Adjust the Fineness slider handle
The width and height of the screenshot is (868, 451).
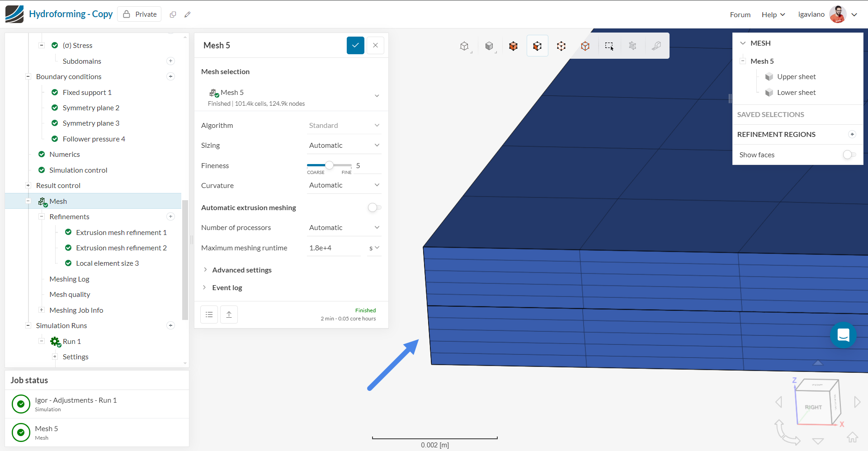330,165
